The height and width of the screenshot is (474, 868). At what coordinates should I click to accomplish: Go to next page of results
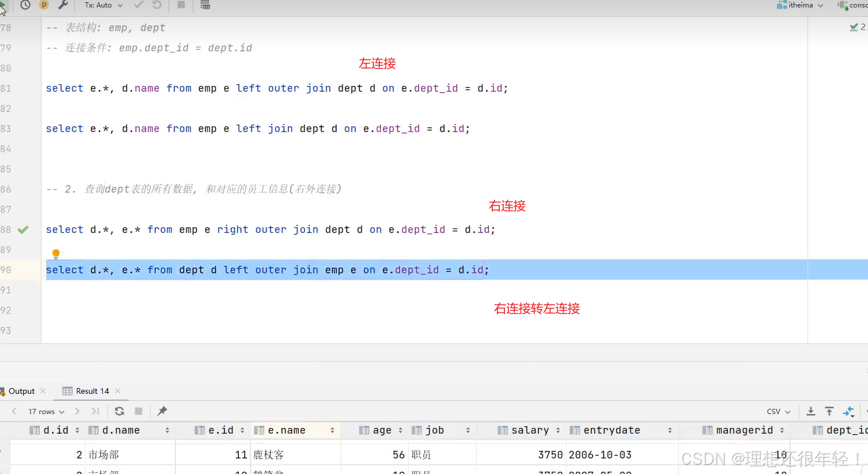coord(77,411)
